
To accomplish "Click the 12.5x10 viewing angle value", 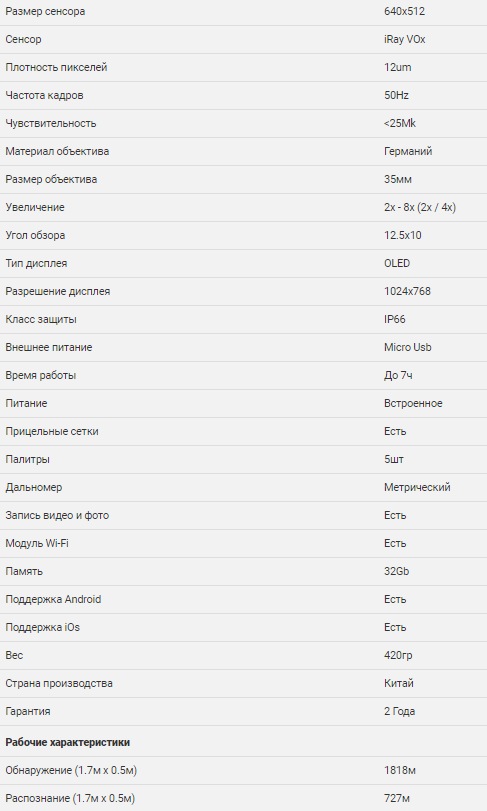I will pyautogui.click(x=403, y=235).
